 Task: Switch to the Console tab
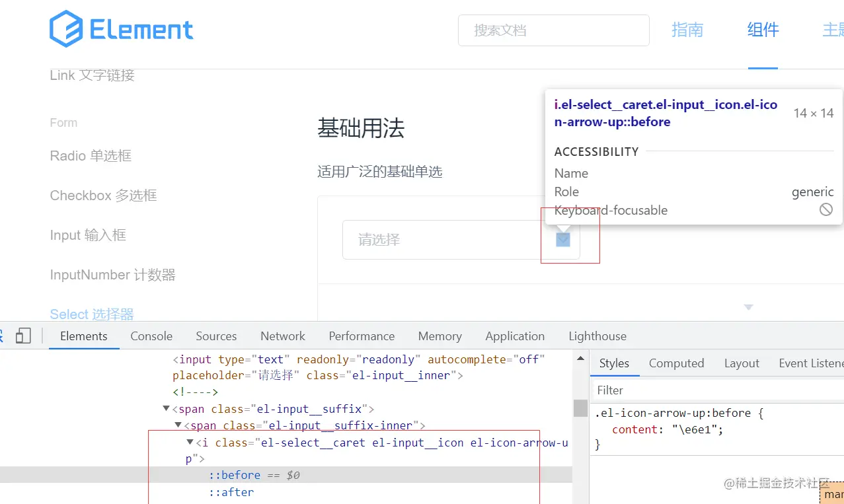pos(151,336)
